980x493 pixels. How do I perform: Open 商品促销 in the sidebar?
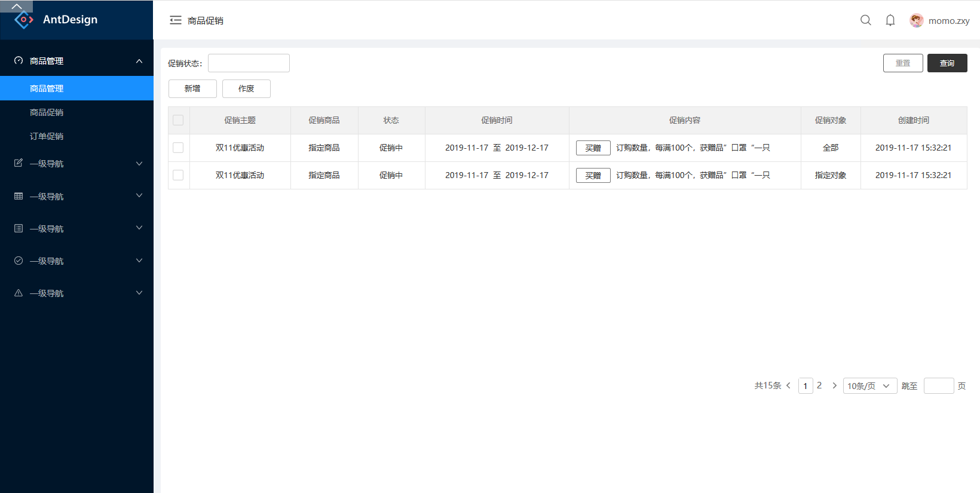pos(47,112)
